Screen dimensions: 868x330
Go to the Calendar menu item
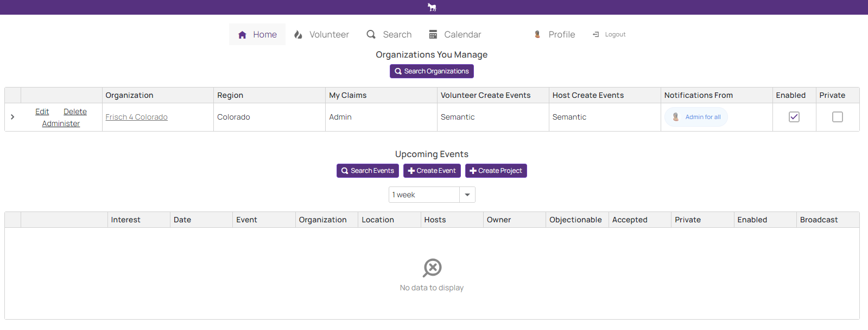tap(462, 34)
